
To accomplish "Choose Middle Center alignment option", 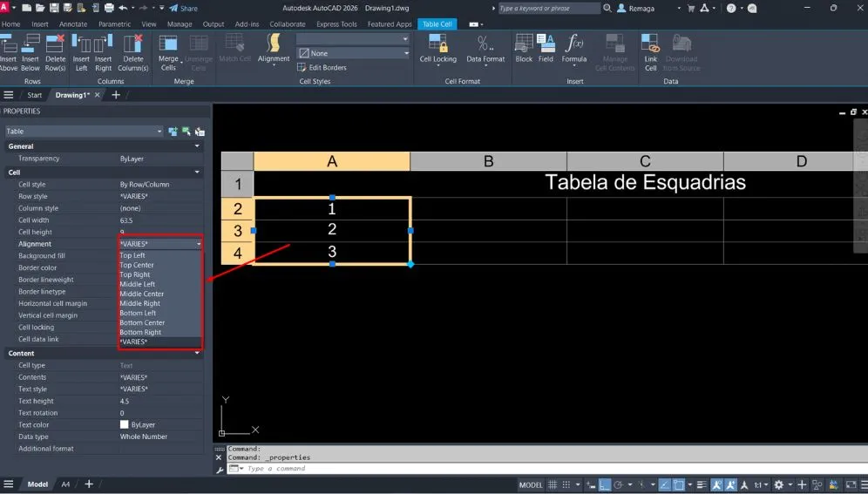I will click(x=142, y=294).
